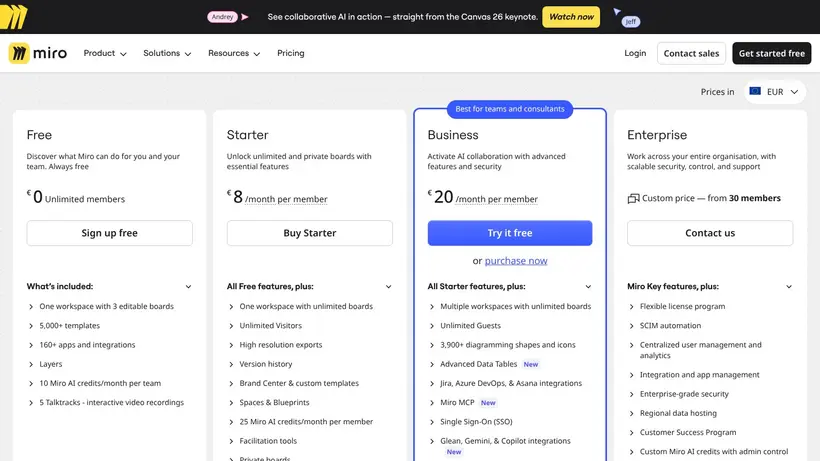Click the Best for teams and consultants badge
820x461 pixels.
510,109
